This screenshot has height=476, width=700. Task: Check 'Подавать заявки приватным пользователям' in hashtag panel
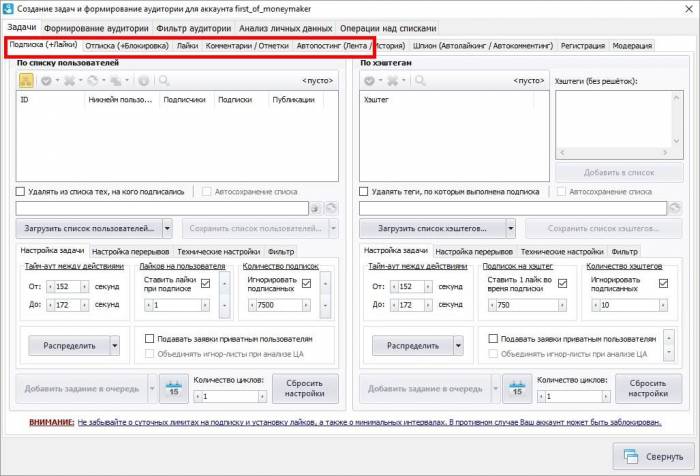pos(494,339)
